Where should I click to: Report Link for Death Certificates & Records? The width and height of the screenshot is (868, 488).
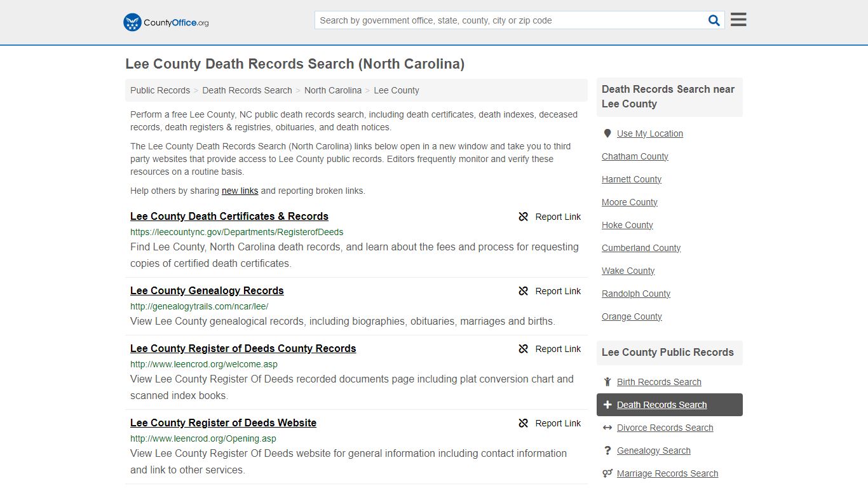click(558, 217)
